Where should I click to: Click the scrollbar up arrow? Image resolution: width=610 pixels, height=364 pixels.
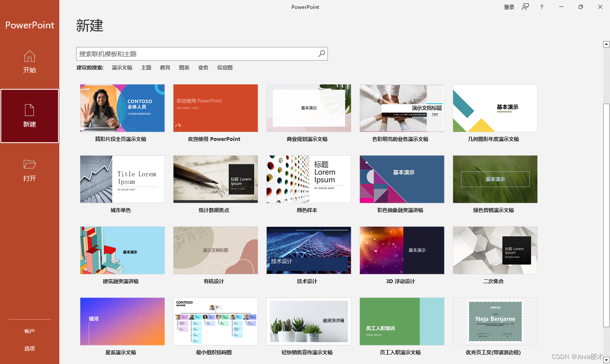pyautogui.click(x=606, y=44)
